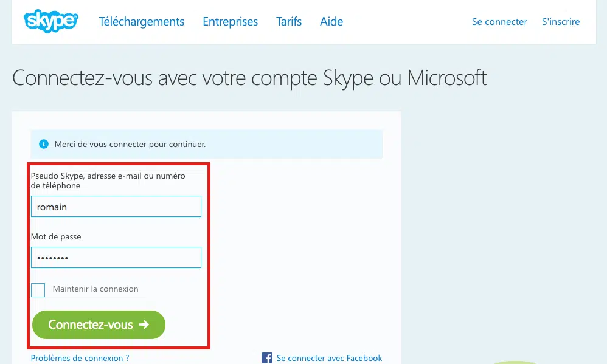Tick the Maintenir la connexion checkbox

click(x=38, y=290)
